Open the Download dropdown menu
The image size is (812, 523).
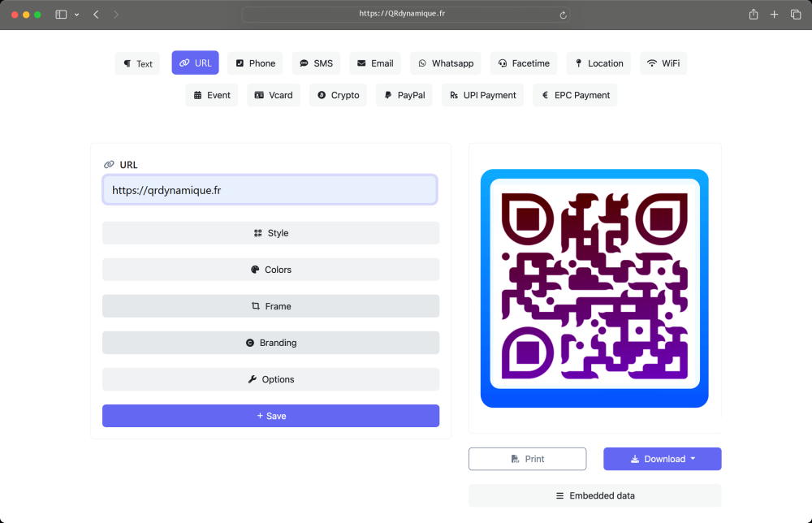[663, 459]
